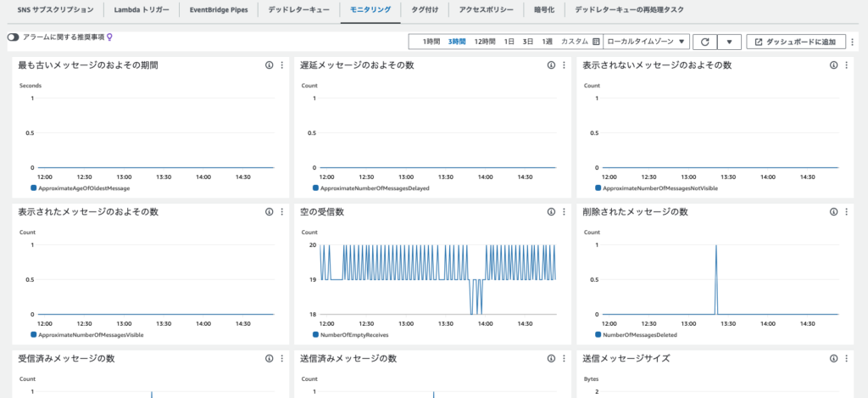This screenshot has height=398, width=868.
Task: Toggle アラームに関する推奨事項 switch
Action: pos(14,37)
